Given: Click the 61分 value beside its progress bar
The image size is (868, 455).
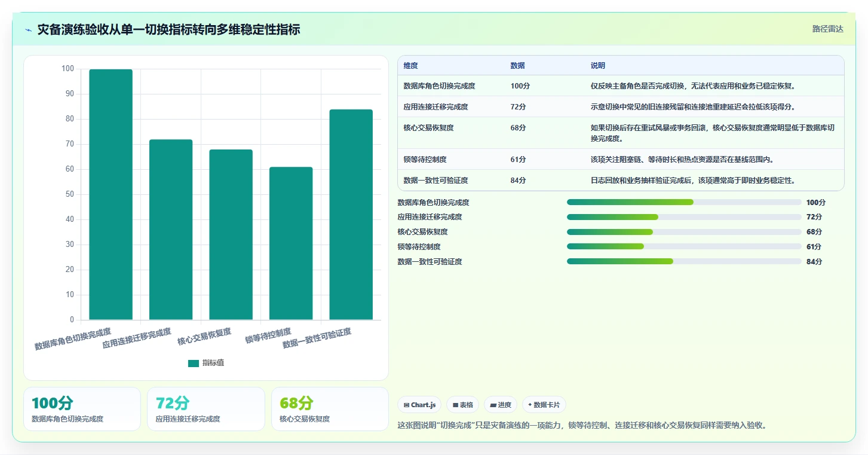Looking at the screenshot, I should coord(814,247).
